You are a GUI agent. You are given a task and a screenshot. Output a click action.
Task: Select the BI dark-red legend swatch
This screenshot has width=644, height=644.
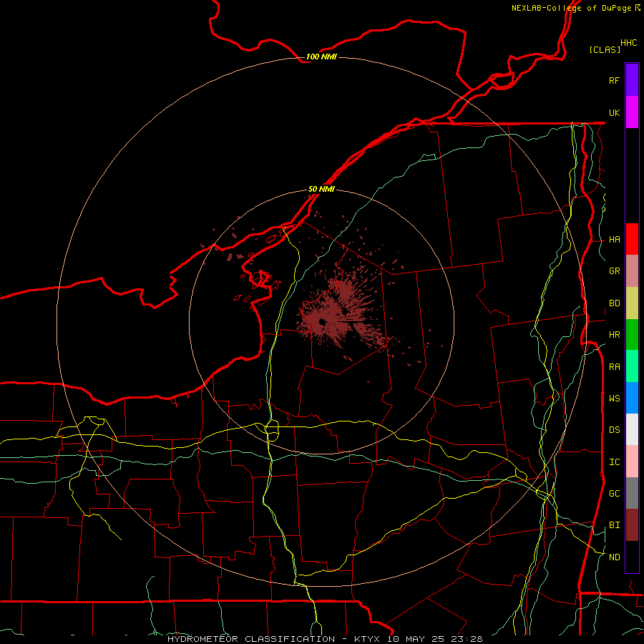pos(632,525)
